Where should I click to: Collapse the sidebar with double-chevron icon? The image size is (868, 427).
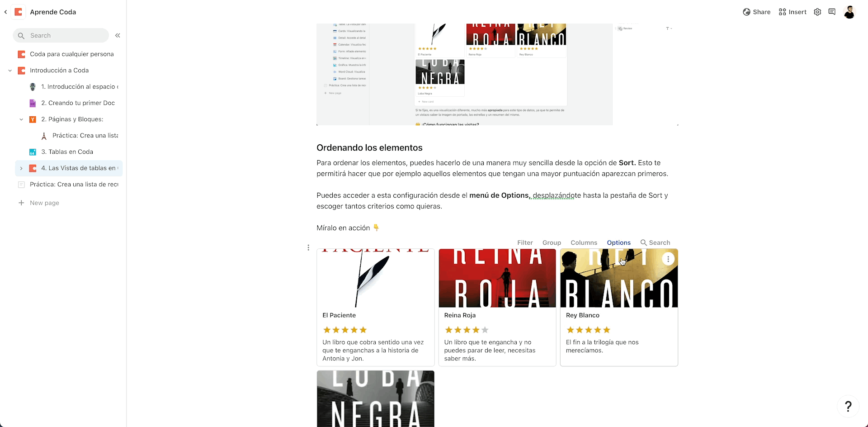[118, 35]
